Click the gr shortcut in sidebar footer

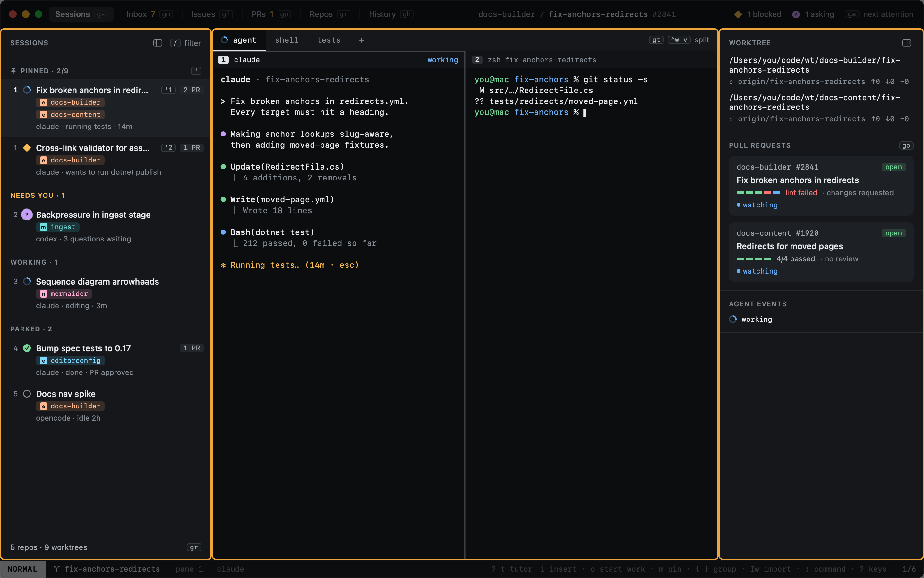pyautogui.click(x=193, y=547)
